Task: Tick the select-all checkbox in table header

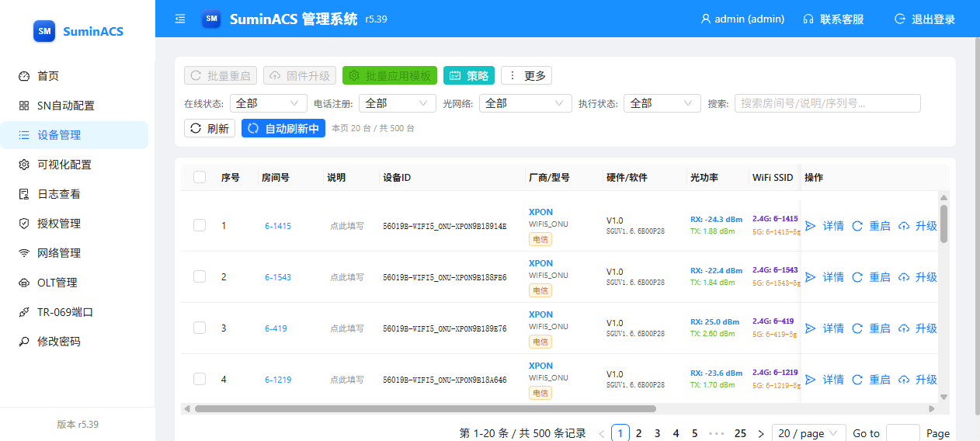Action: [200, 177]
